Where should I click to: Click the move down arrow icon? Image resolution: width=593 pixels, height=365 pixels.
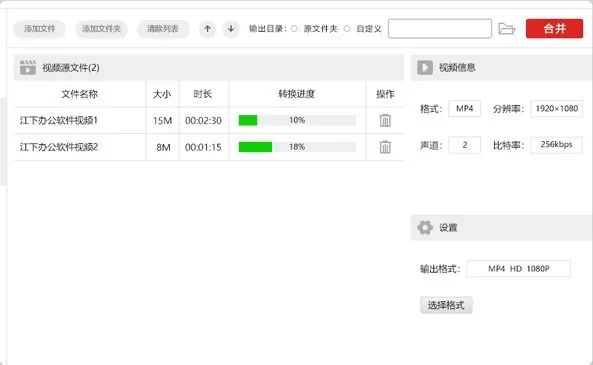(x=231, y=29)
